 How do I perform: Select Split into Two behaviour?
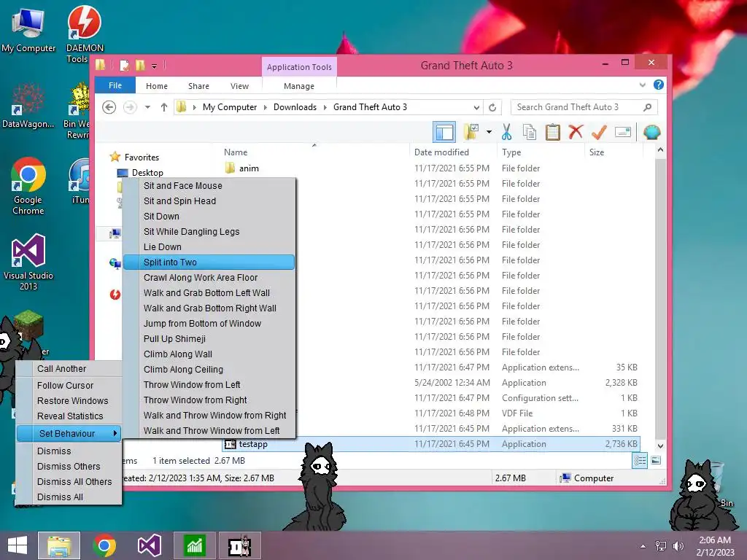coord(209,262)
